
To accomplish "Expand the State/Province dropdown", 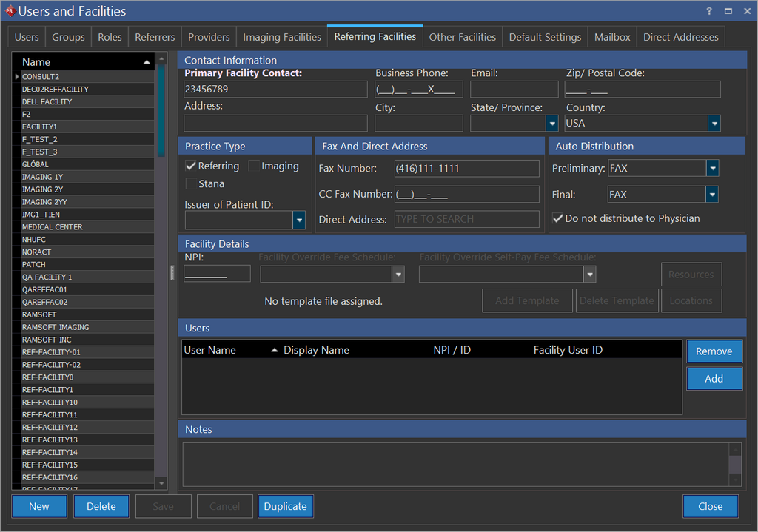I will pyautogui.click(x=551, y=124).
